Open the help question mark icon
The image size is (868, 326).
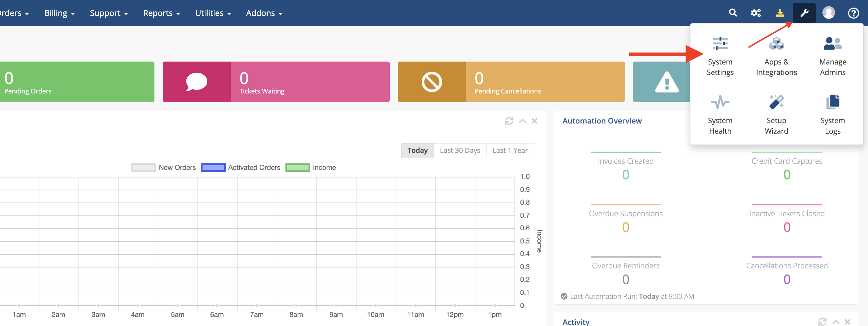click(853, 13)
